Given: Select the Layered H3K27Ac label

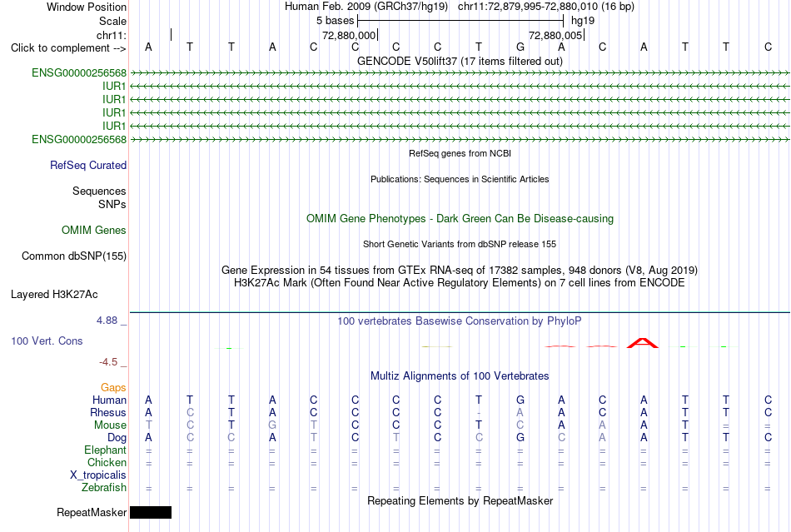Looking at the screenshot, I should pos(54,295).
